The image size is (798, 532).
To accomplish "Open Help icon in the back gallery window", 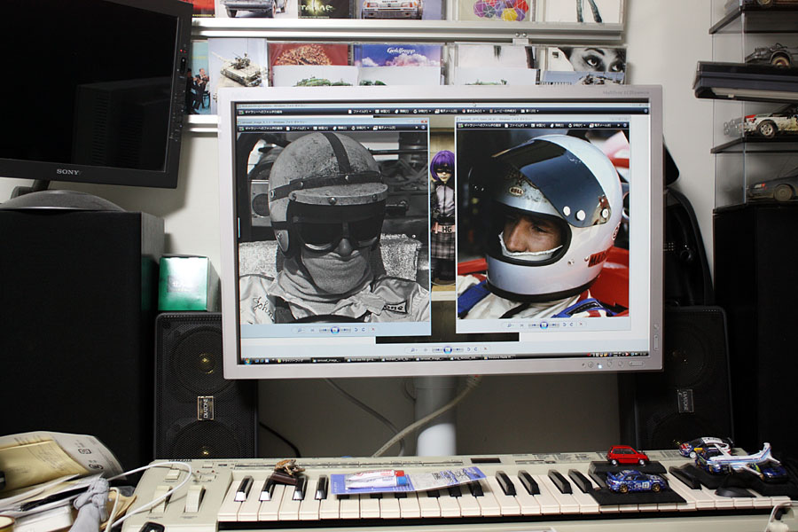I will tap(645, 111).
